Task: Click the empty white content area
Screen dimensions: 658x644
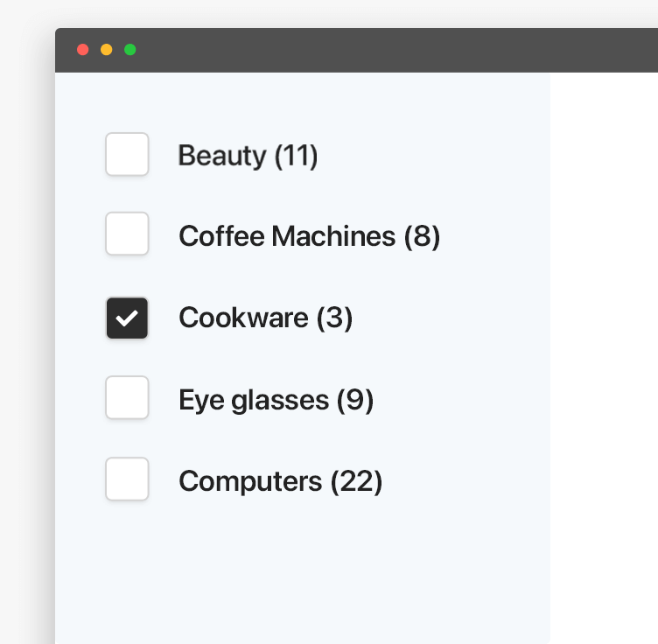Action: [604, 350]
